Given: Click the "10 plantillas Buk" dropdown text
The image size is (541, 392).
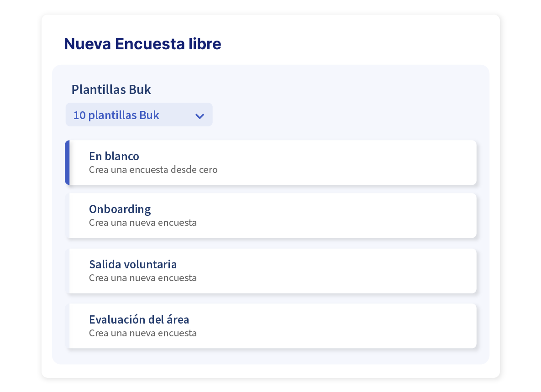Looking at the screenshot, I should (116, 115).
